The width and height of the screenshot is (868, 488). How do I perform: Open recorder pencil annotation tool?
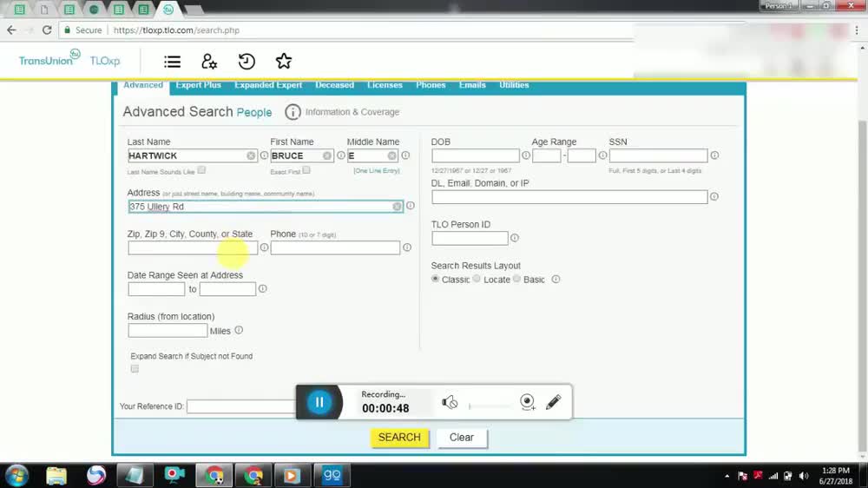553,401
